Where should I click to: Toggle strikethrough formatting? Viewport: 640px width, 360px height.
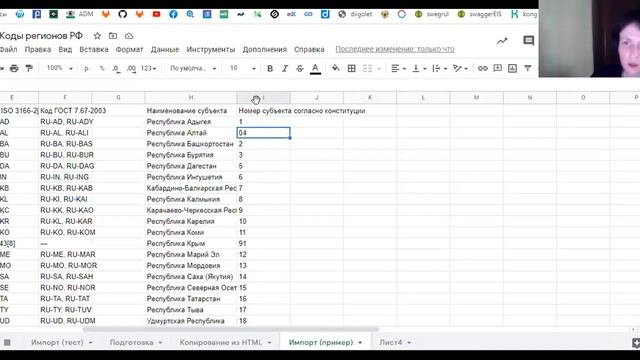pos(300,69)
